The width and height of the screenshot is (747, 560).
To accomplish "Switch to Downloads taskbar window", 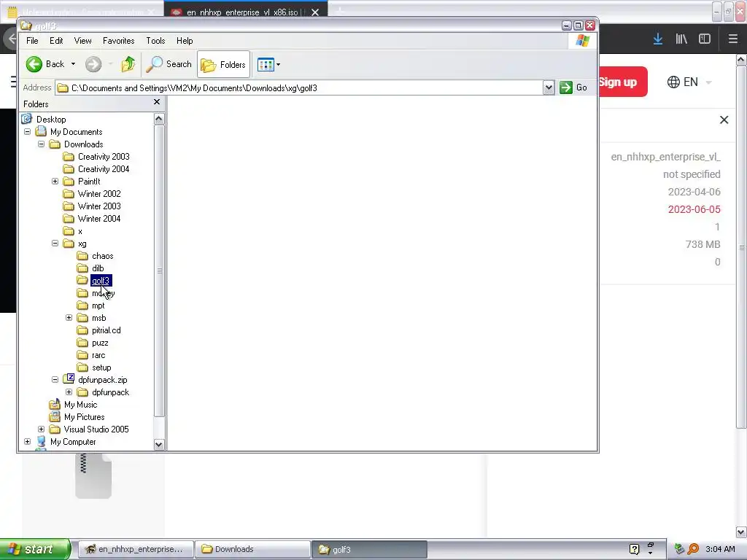I will coord(252,549).
